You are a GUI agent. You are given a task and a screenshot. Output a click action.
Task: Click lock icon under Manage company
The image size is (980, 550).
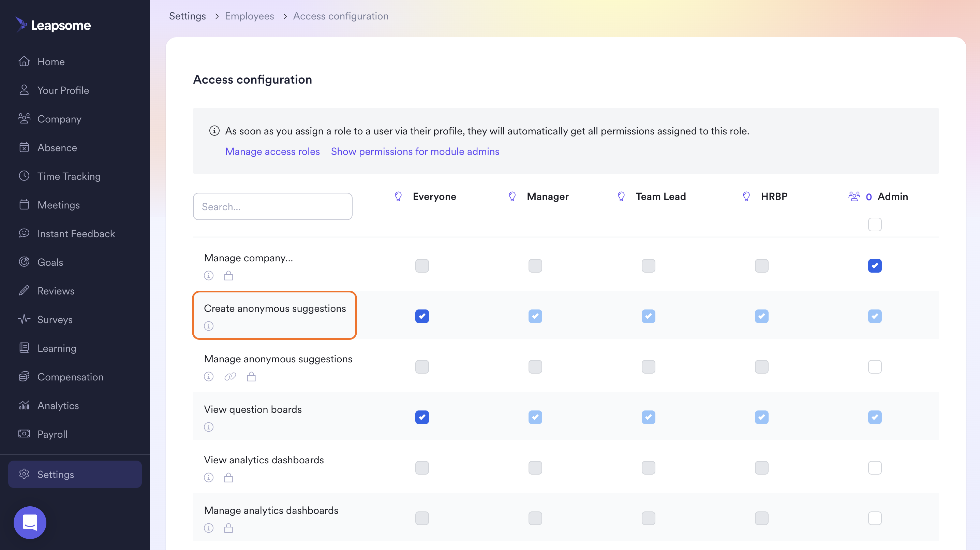pos(228,275)
